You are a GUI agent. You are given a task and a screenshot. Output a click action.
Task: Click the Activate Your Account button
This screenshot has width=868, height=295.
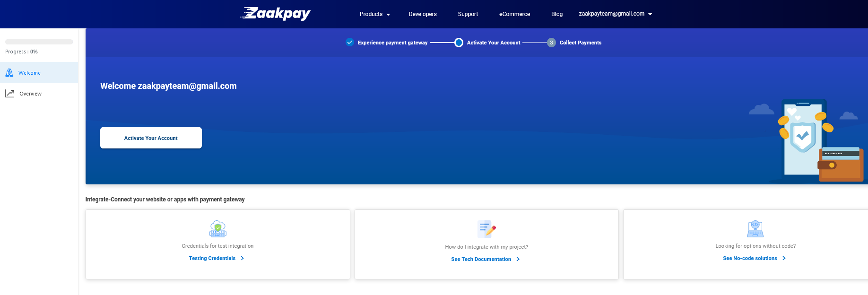coord(151,138)
